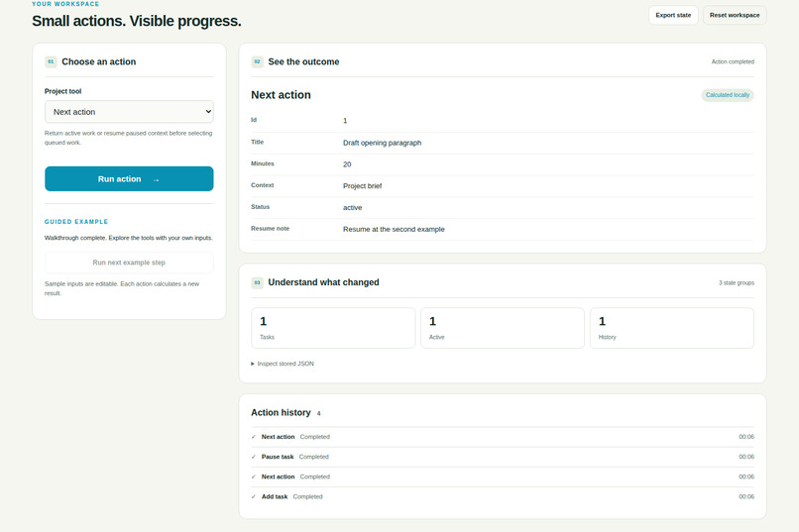Click the Export state button
This screenshot has width=799, height=532.
tap(673, 15)
